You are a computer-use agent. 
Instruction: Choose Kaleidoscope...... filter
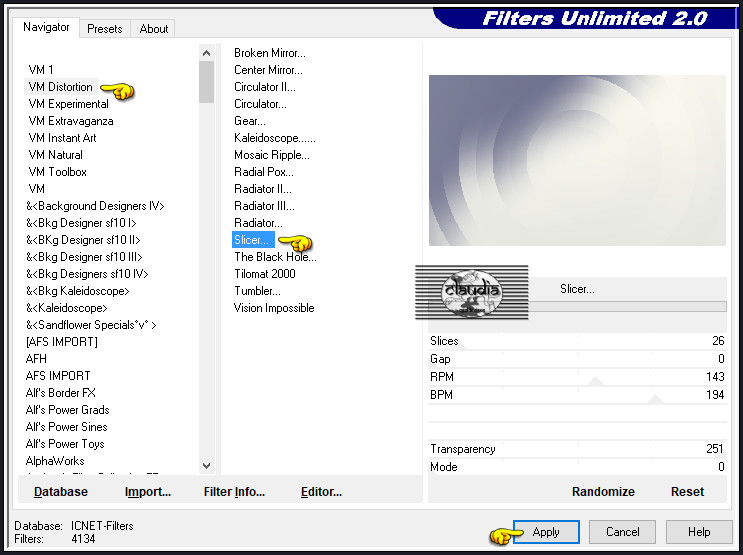[274, 138]
